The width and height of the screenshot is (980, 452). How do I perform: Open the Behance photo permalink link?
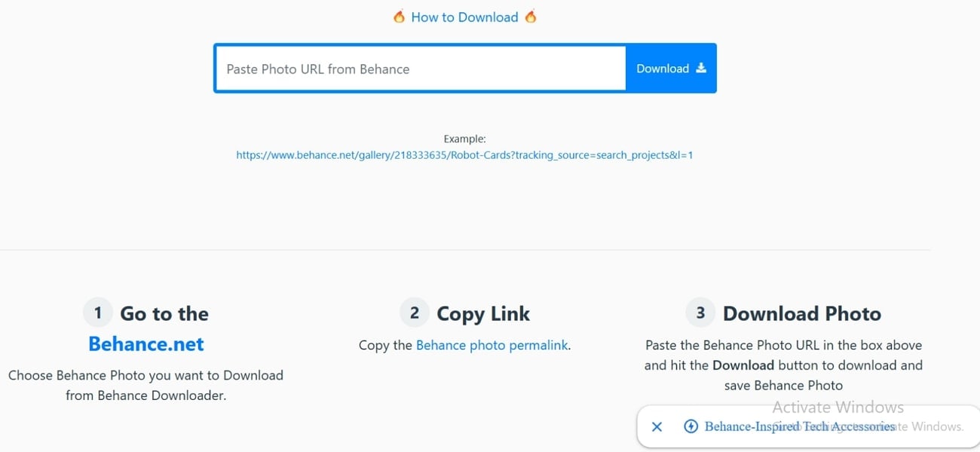pyautogui.click(x=492, y=345)
